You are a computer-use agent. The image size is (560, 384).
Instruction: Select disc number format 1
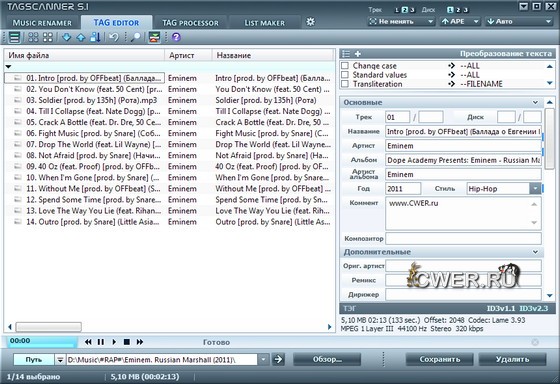[x=450, y=10]
